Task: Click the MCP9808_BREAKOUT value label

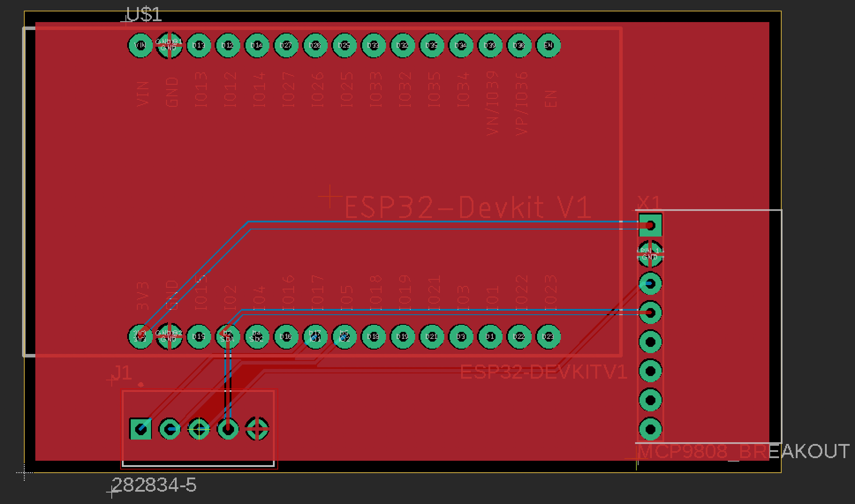Action: pos(744,451)
